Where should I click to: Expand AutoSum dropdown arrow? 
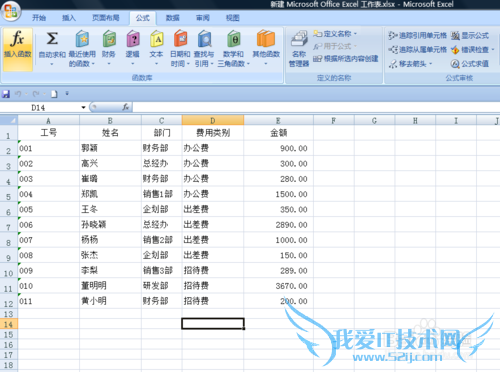pyautogui.click(x=52, y=64)
